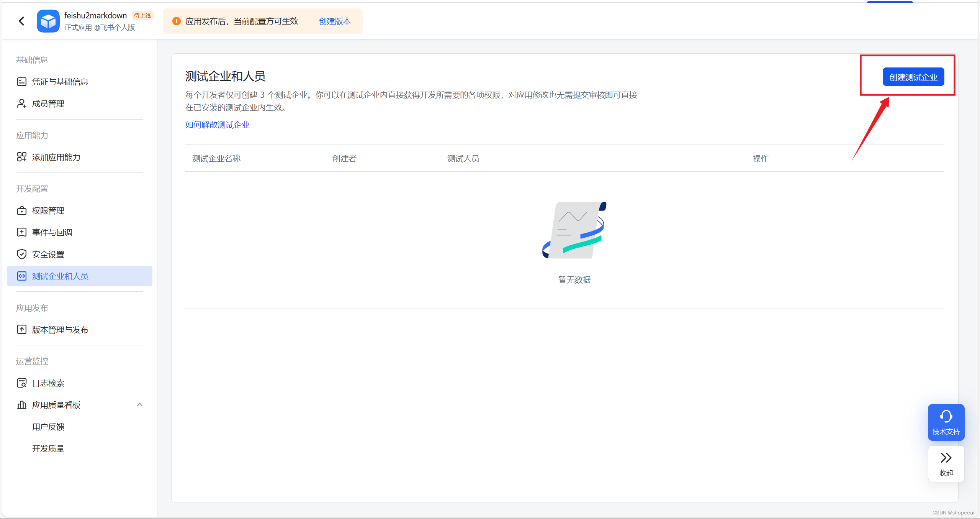This screenshot has width=980, height=519.
Task: Open 权限管理 permissions page
Action: [48, 210]
